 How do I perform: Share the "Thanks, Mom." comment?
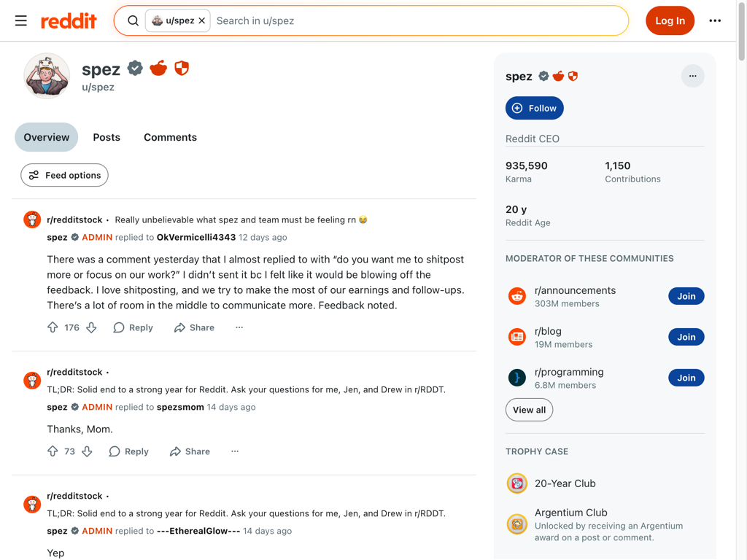coord(190,451)
